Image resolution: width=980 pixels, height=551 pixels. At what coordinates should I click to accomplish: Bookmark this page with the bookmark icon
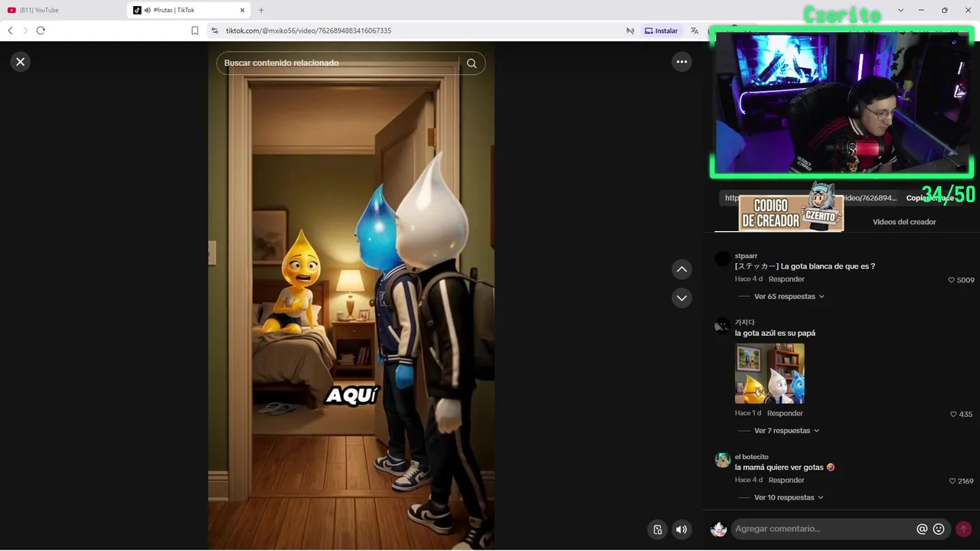coord(194,31)
